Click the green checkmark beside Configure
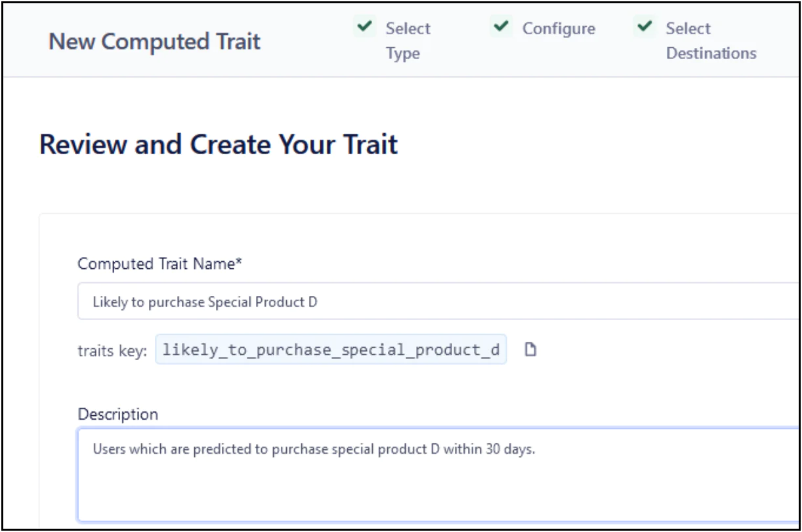 [501, 28]
